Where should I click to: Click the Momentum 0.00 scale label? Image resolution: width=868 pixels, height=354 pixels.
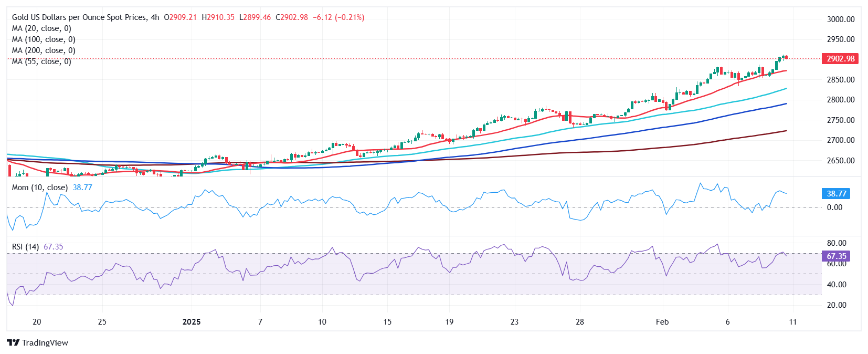click(834, 207)
